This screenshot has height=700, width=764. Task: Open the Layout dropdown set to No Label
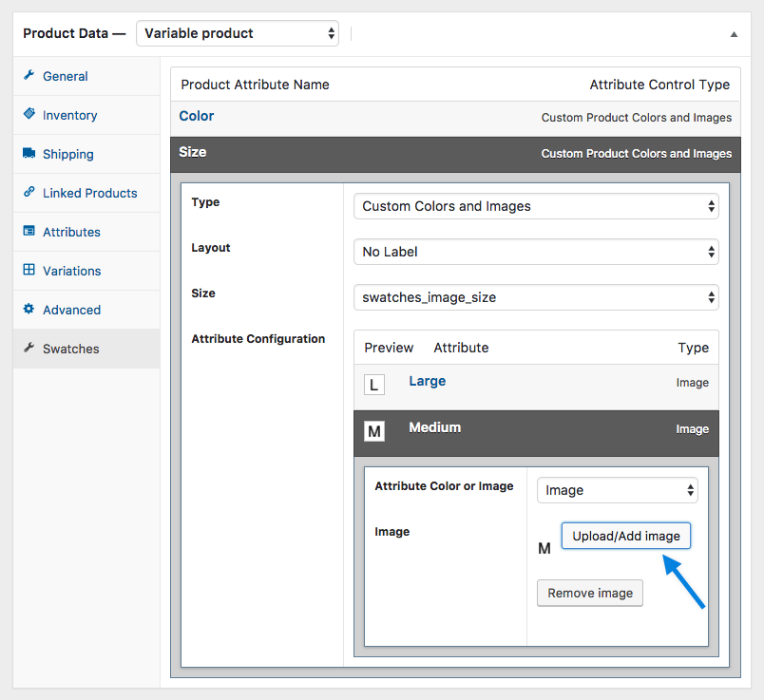click(x=536, y=252)
